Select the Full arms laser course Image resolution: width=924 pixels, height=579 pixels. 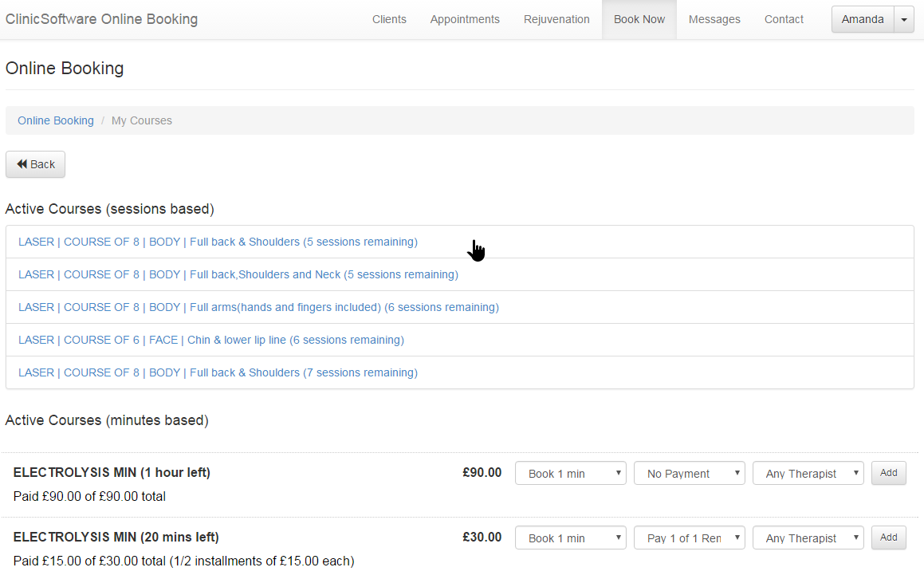coord(258,307)
